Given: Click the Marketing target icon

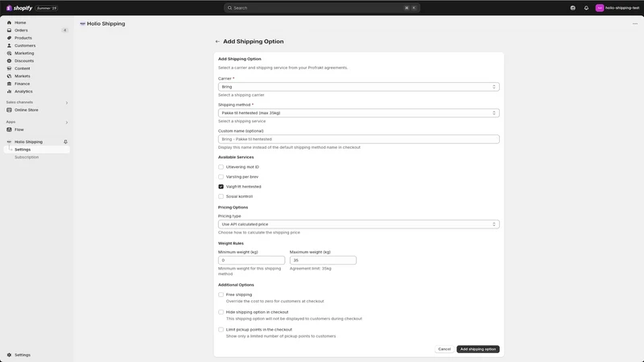Looking at the screenshot, I should (9, 53).
